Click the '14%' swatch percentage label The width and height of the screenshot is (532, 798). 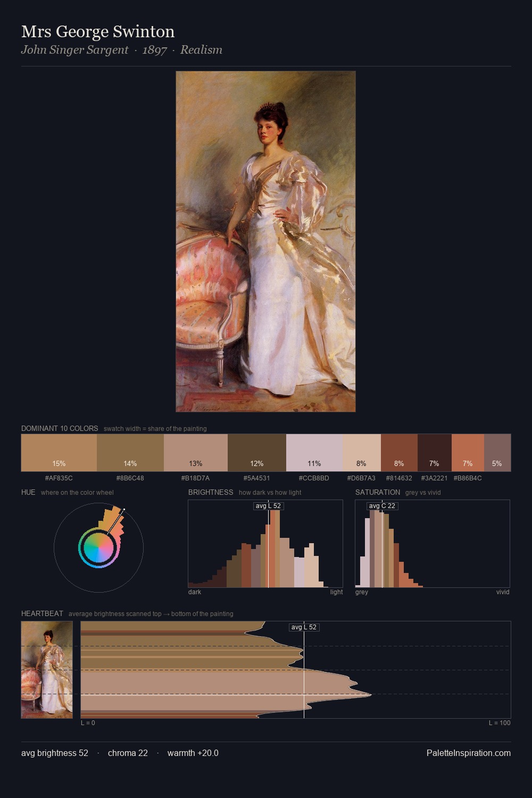130,464
